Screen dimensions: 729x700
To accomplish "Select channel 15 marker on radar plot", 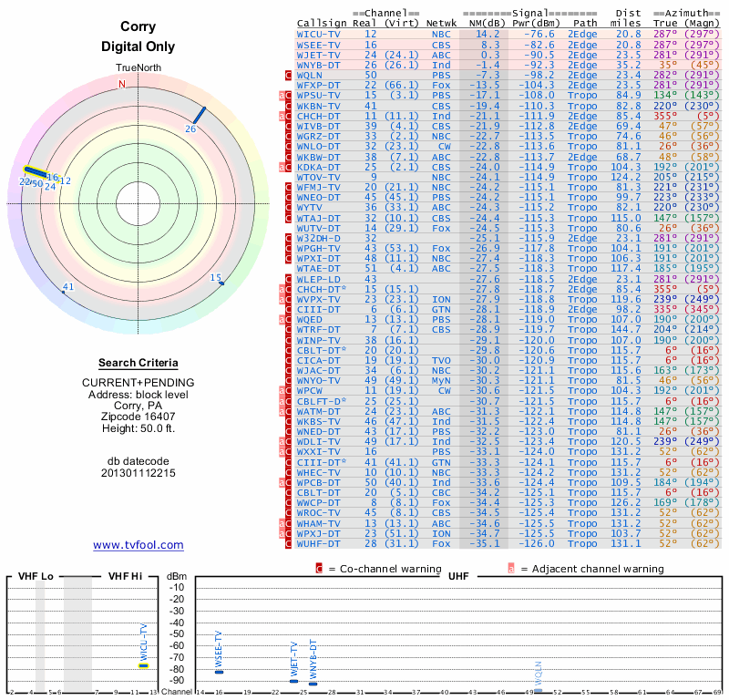I will (x=220, y=282).
